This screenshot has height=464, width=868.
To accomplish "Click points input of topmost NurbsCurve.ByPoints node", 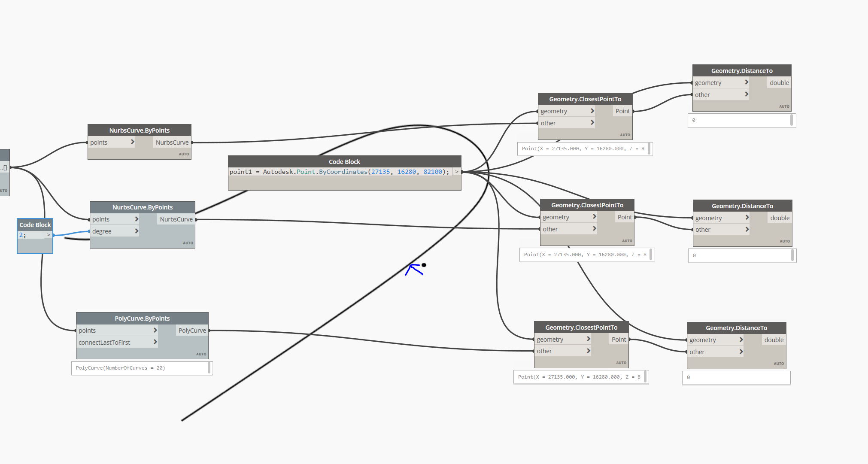I will click(112, 143).
